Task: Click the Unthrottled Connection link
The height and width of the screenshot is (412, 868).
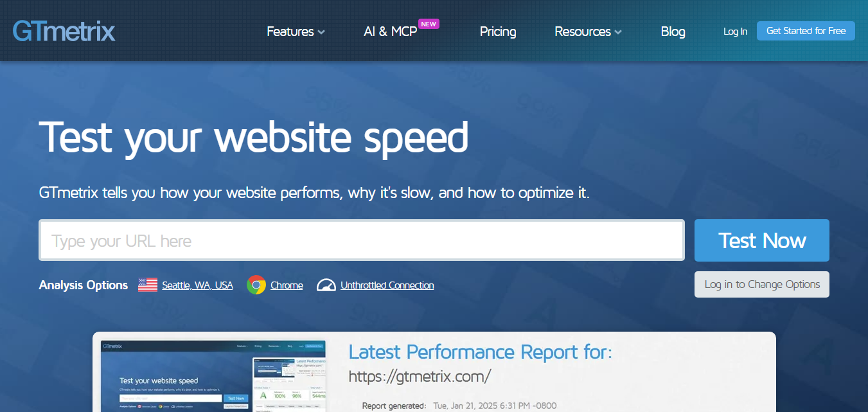Action: point(387,285)
